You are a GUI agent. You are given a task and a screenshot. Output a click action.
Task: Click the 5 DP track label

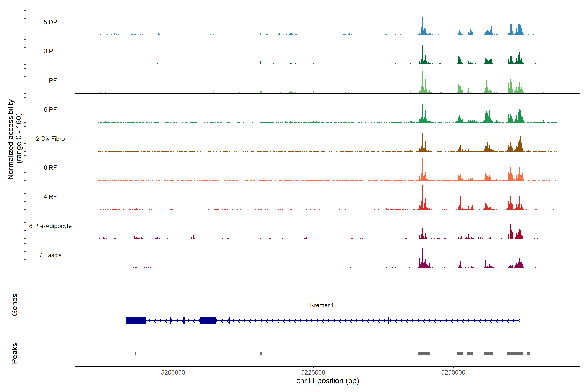tap(50, 22)
